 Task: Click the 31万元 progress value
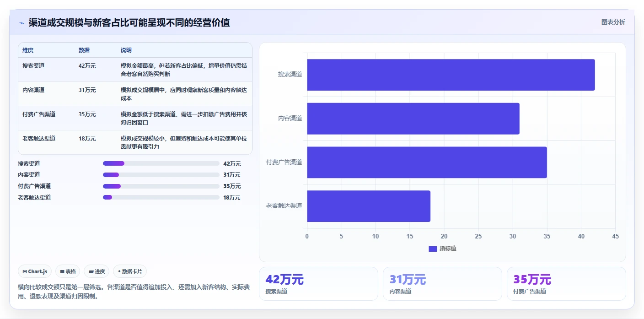(232, 175)
